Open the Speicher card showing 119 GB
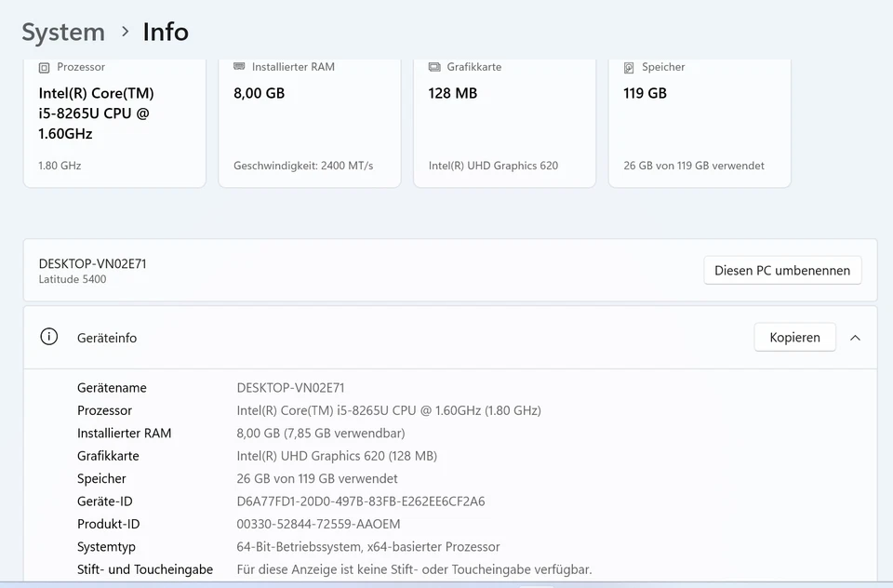The width and height of the screenshot is (893, 588). pyautogui.click(x=700, y=123)
